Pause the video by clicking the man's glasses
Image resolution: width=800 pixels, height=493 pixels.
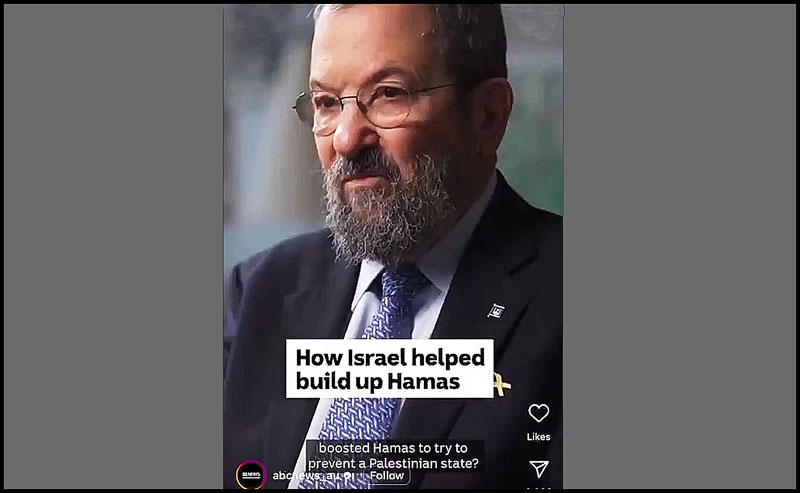pyautogui.click(x=375, y=106)
